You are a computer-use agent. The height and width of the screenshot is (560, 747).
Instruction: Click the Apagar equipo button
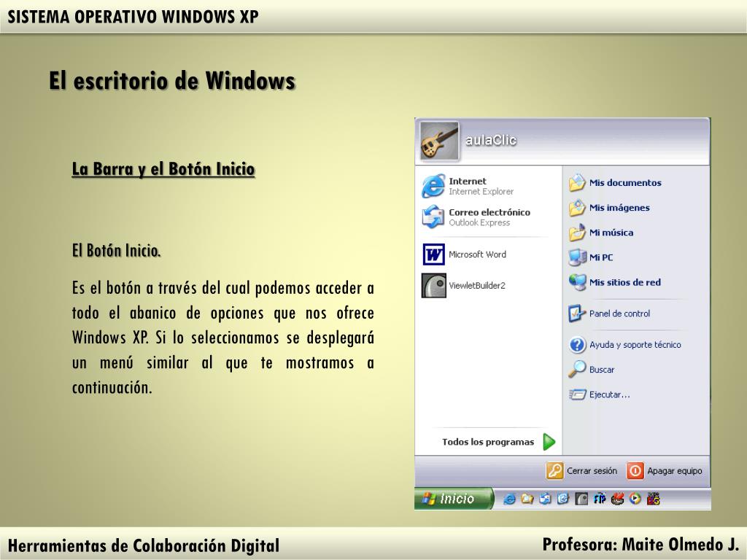(x=664, y=471)
